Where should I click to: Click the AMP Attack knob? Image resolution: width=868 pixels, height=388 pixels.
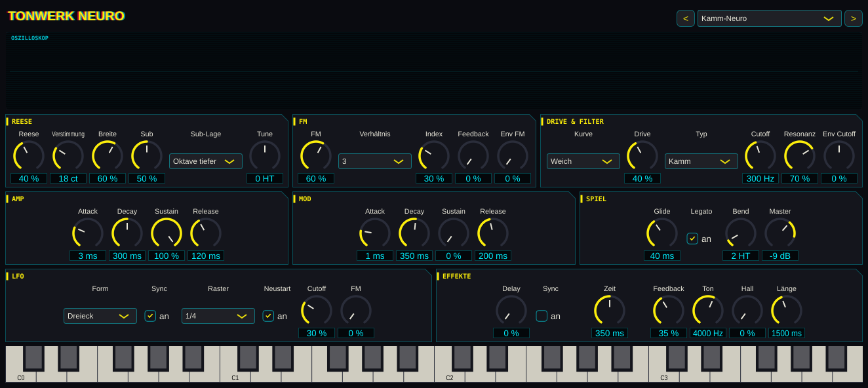pos(88,233)
